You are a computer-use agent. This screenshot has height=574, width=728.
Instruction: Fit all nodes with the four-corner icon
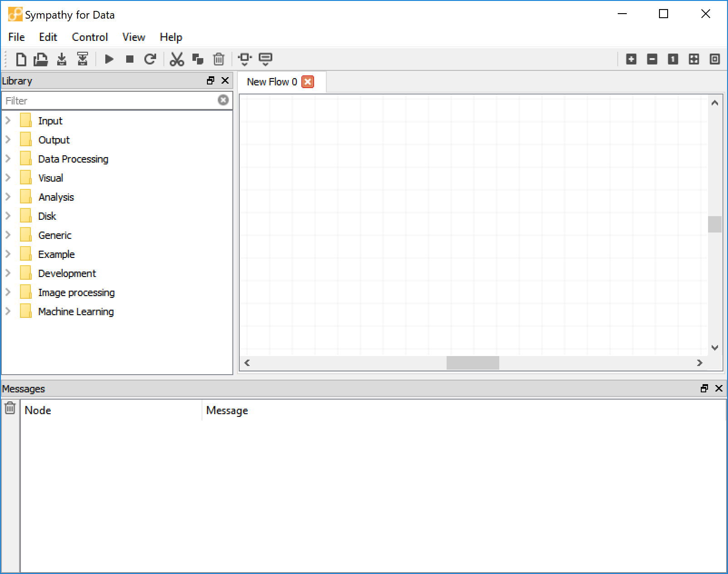point(694,59)
